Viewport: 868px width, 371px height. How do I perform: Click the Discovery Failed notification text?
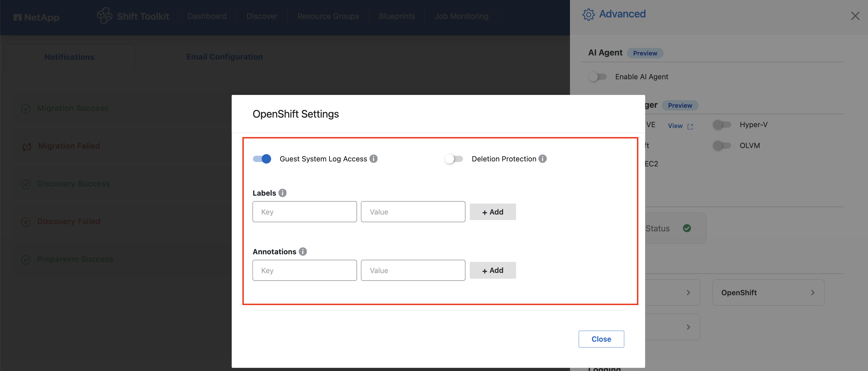click(x=69, y=221)
